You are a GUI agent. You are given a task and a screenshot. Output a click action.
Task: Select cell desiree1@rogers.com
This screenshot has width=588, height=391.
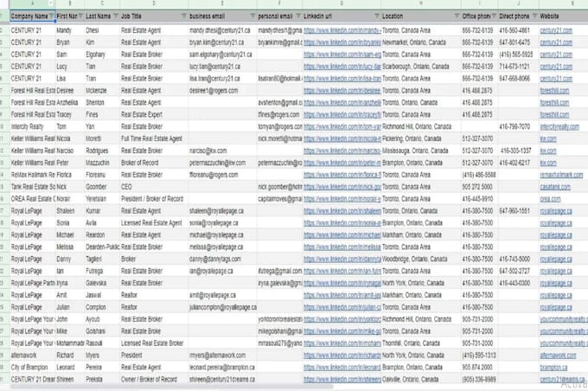222,91
